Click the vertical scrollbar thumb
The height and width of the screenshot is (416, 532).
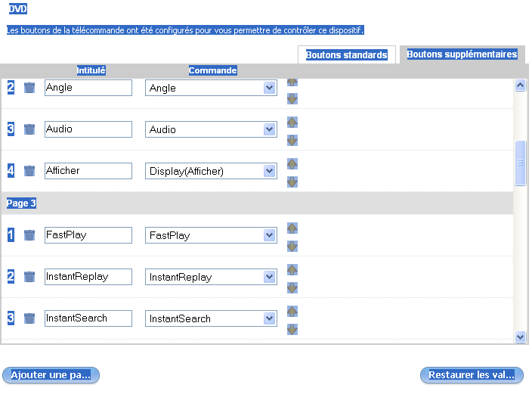pyautogui.click(x=520, y=163)
